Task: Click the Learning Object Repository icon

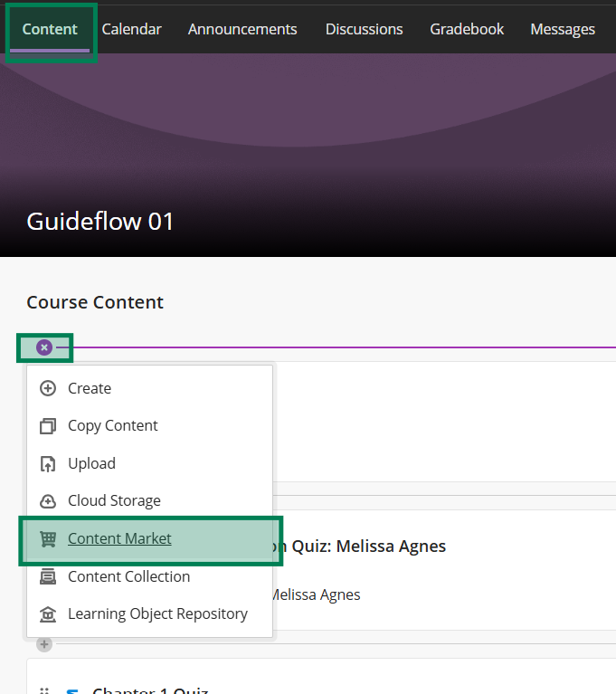Action: click(x=48, y=614)
